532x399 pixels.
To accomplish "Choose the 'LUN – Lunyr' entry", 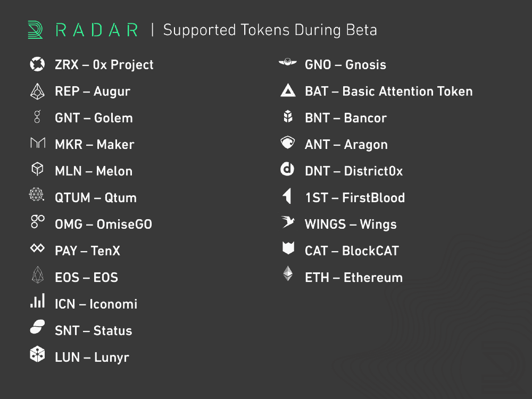I will coord(92,358).
